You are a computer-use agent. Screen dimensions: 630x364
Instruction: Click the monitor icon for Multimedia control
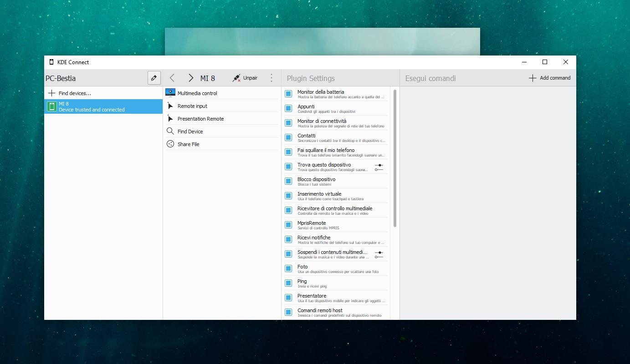pyautogui.click(x=170, y=92)
